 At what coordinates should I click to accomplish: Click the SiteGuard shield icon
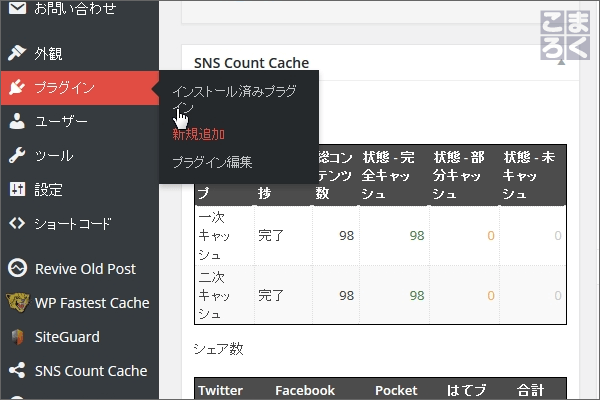click(18, 337)
